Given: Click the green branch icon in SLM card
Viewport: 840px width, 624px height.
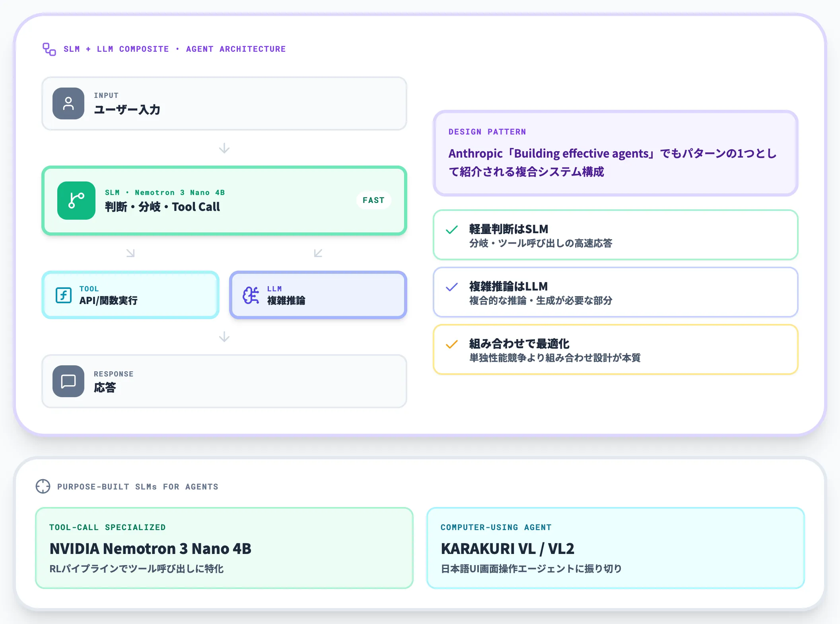Looking at the screenshot, I should (76, 201).
